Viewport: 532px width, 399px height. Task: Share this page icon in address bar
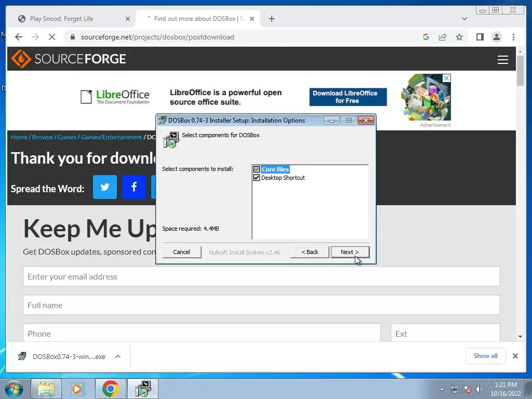pos(443,37)
